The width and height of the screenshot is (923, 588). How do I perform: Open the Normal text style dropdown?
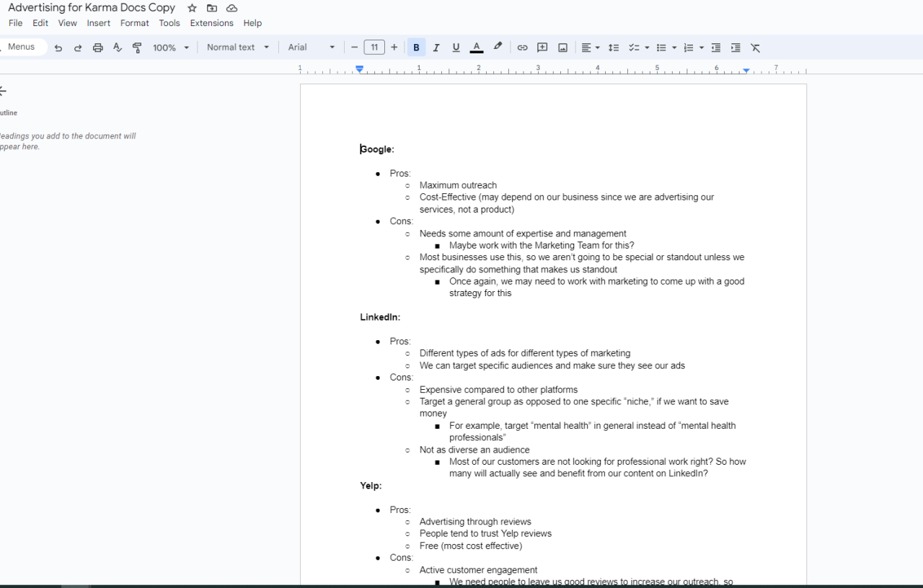tap(238, 48)
